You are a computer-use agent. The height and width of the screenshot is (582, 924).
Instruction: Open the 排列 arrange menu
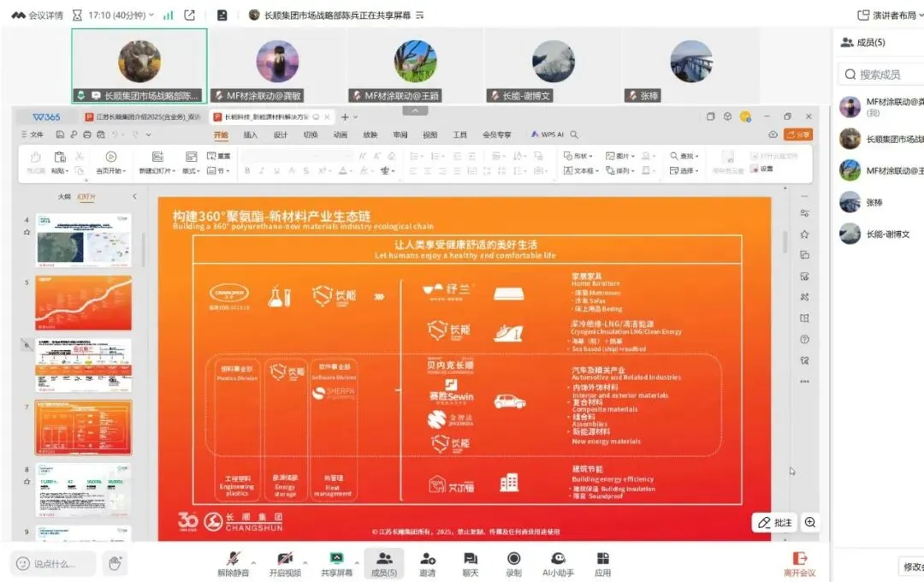620,171
